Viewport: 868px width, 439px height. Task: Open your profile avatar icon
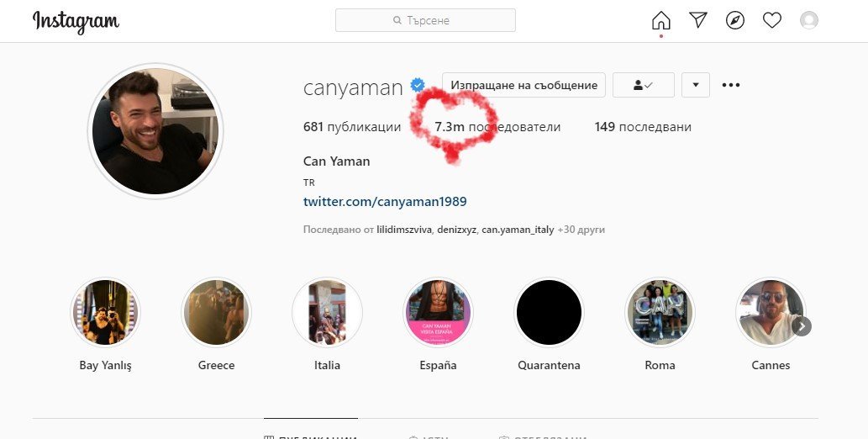click(809, 20)
